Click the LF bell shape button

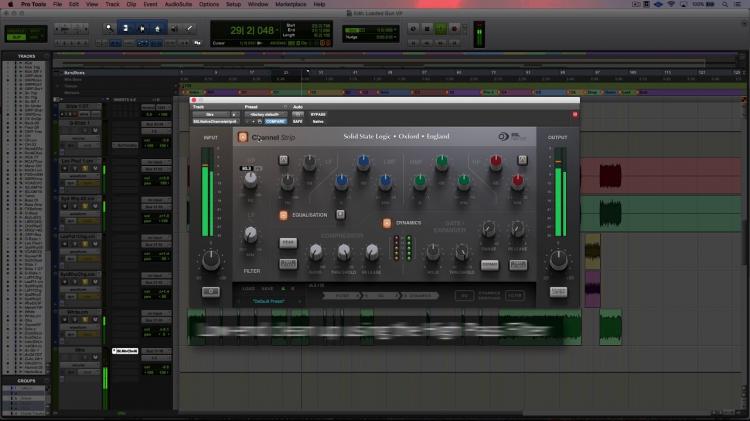[x=284, y=159]
